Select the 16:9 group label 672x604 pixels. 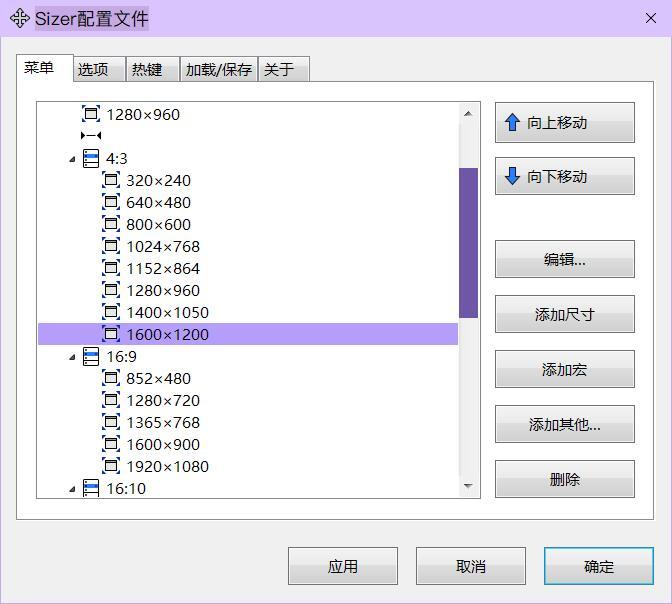click(x=121, y=357)
